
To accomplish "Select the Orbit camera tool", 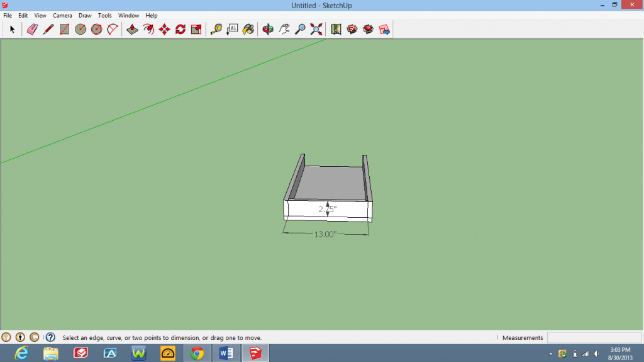I will click(x=268, y=29).
